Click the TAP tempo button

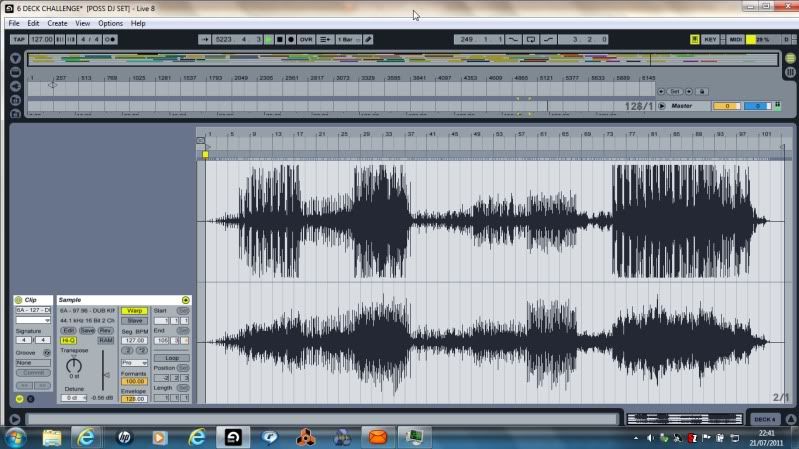(18, 39)
